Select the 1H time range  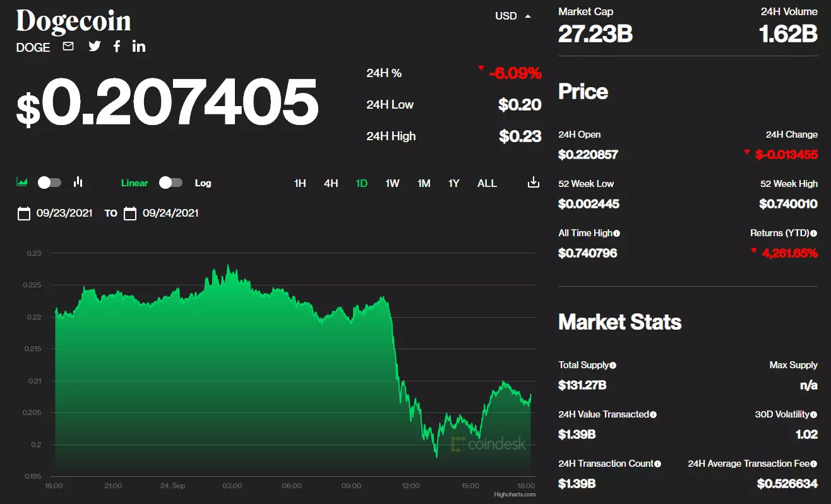click(x=300, y=183)
